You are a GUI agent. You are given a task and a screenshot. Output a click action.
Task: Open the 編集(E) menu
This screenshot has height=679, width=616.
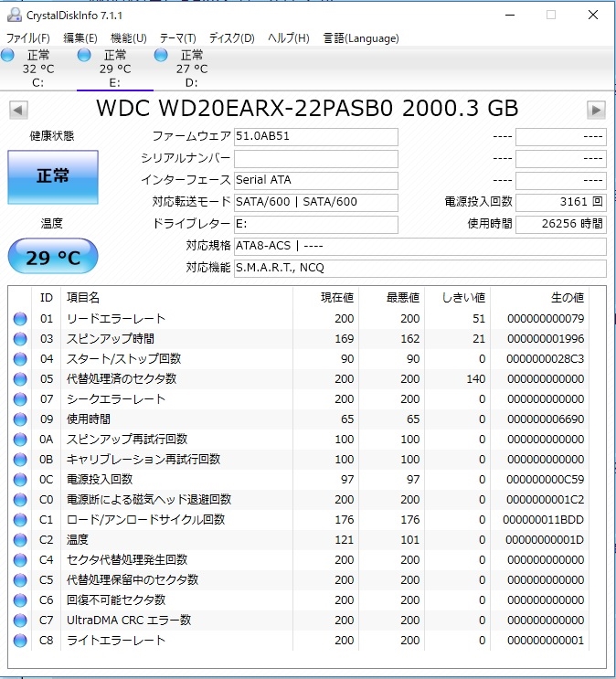pos(80,38)
